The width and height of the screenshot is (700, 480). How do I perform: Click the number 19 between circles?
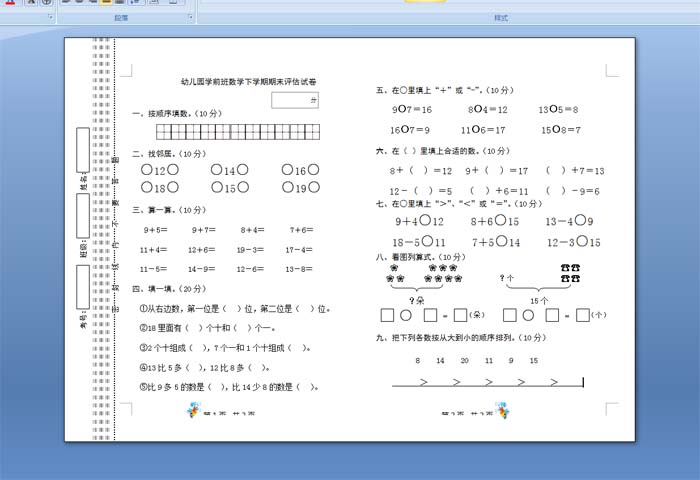tap(301, 188)
